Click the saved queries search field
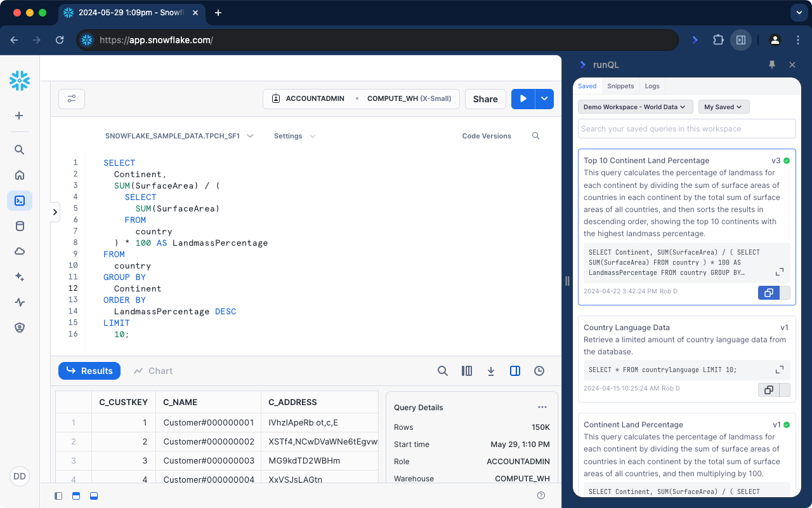Screen dimensions: 812x508 686,128
